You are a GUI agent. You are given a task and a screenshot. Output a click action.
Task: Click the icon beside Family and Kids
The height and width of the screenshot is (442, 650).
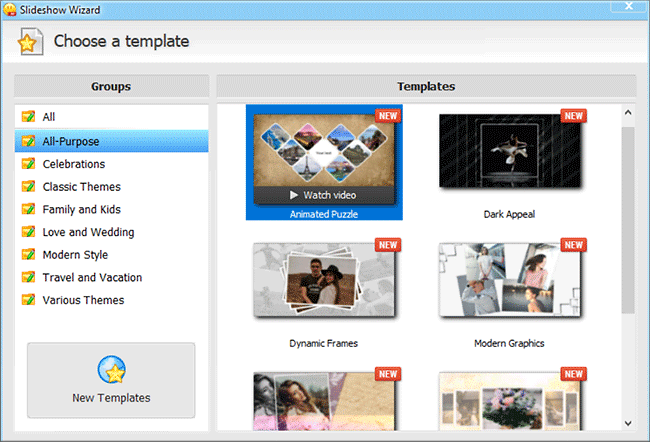[x=29, y=209]
